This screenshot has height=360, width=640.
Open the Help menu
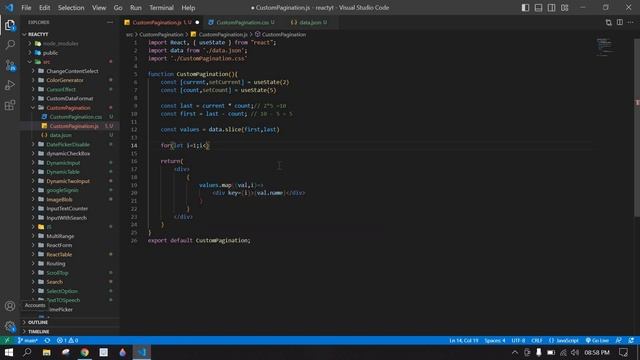pos(188,8)
